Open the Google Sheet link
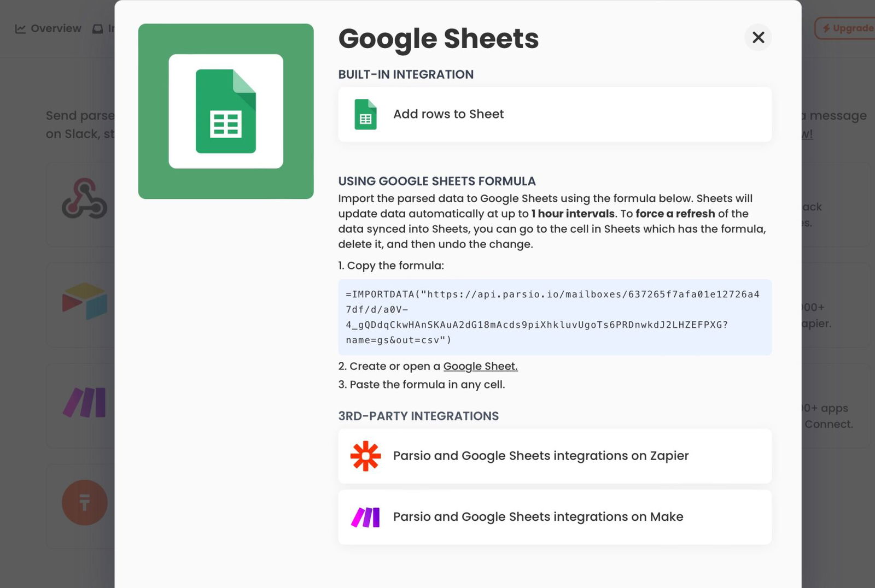The height and width of the screenshot is (588, 875). 480,366
